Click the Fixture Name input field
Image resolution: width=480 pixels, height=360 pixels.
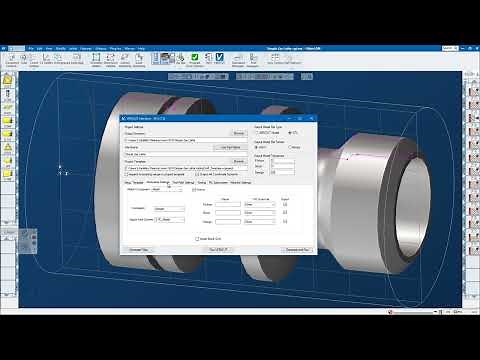pyautogui.click(x=228, y=204)
